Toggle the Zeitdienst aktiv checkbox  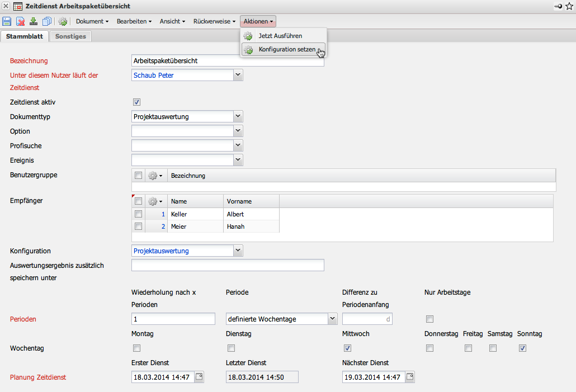point(136,102)
